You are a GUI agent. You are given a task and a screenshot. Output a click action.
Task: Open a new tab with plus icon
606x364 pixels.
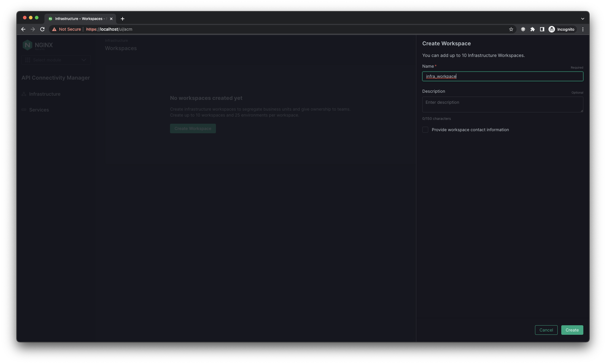[x=123, y=19]
